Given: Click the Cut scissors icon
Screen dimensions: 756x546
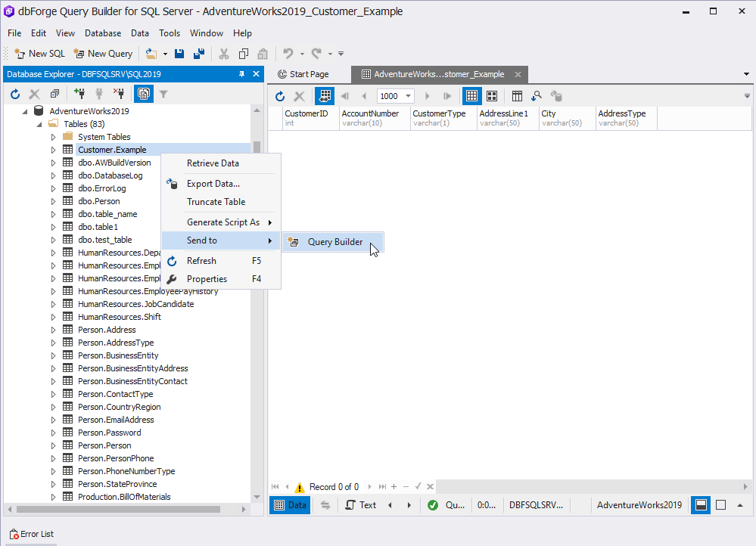Looking at the screenshot, I should click(224, 54).
